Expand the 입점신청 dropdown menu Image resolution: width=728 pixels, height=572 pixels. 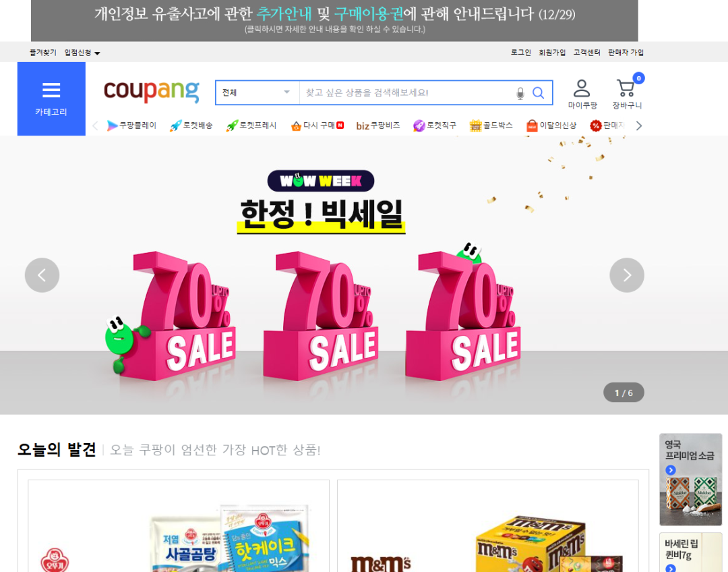pyautogui.click(x=82, y=53)
